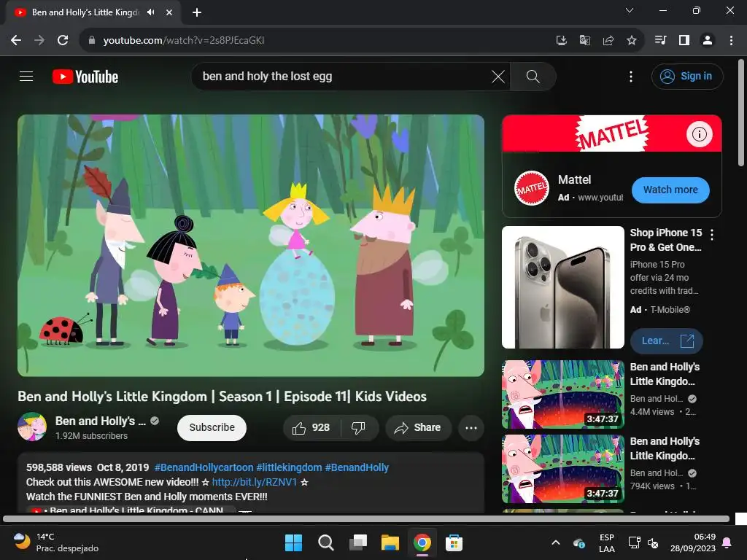Open clock and date 06:49 panel
747x560 pixels.
coord(693,542)
